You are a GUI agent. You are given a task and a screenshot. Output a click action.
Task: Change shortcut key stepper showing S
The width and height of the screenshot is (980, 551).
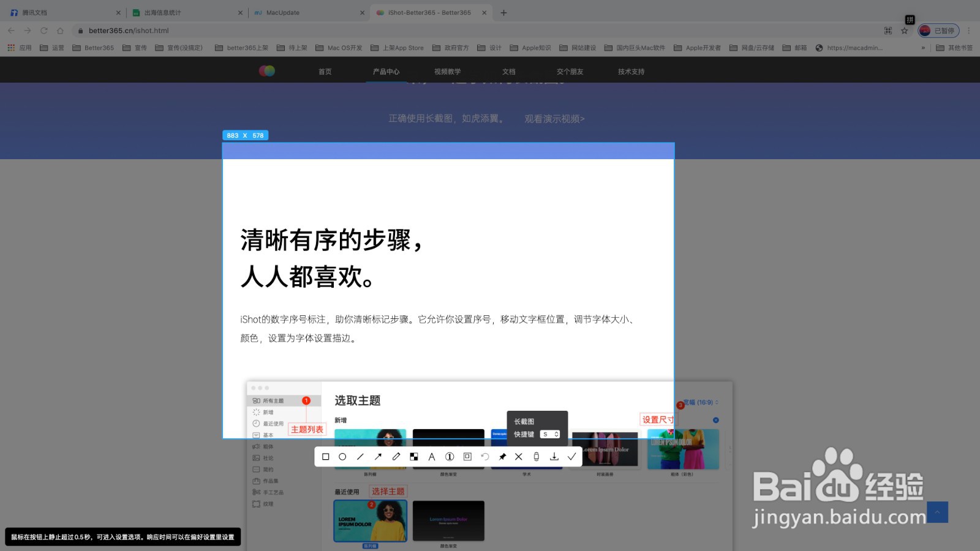pos(550,434)
